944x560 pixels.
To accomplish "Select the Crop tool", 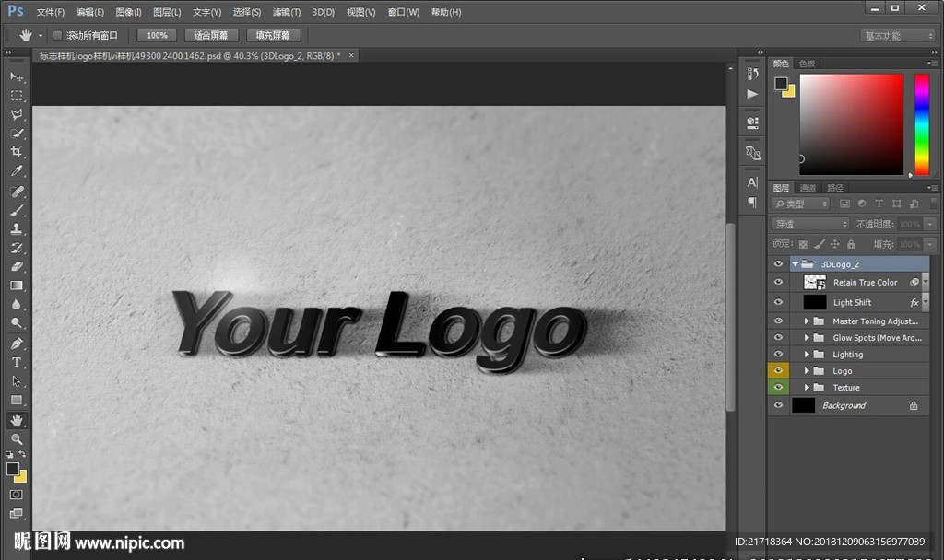I will [17, 152].
